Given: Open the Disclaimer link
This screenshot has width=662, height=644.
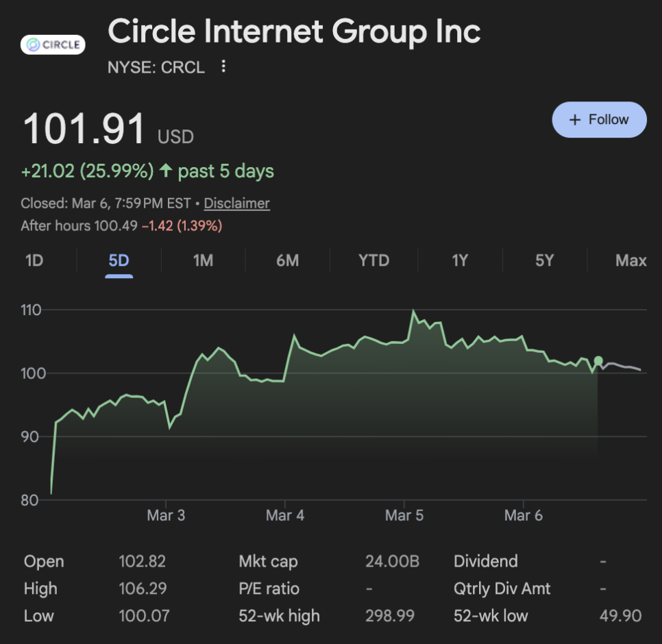Looking at the screenshot, I should [236, 203].
